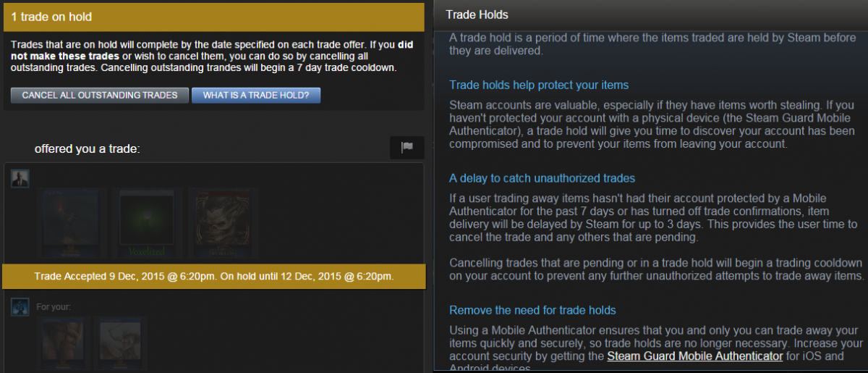Click 'Remove the need for trade holds' heading
Image resolution: width=868 pixels, height=373 pixels.
pyautogui.click(x=532, y=310)
